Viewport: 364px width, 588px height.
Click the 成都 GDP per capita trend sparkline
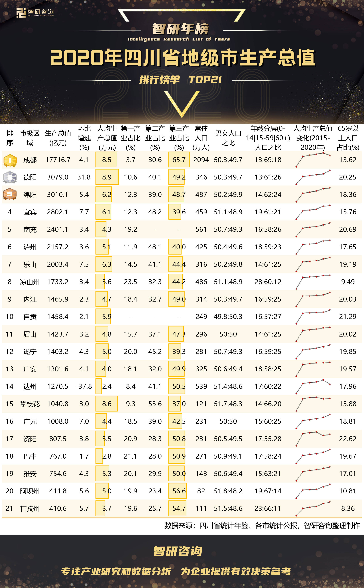tap(313, 160)
